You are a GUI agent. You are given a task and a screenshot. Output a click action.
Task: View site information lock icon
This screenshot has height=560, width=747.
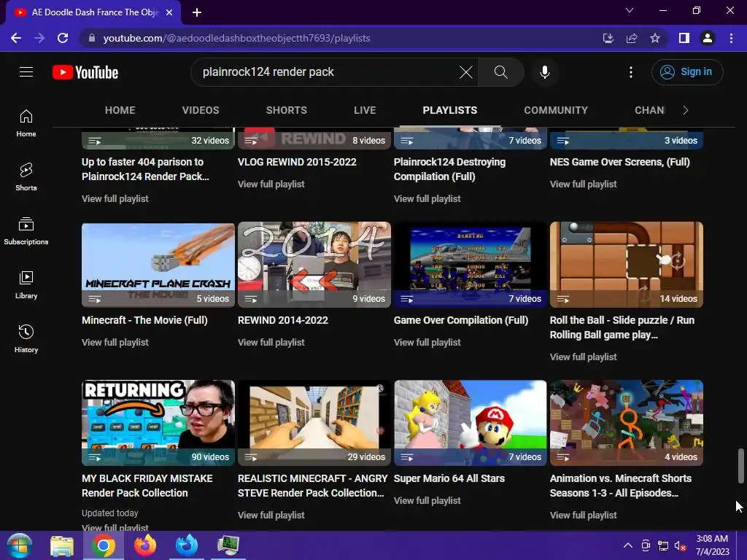point(92,38)
